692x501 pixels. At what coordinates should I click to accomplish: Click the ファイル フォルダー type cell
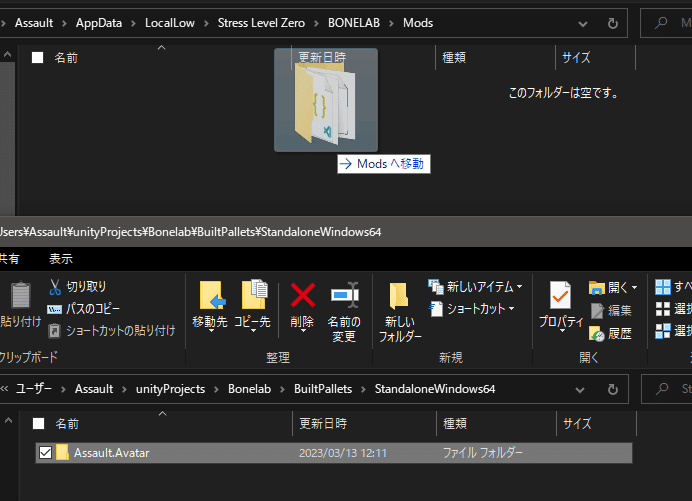(x=482, y=453)
